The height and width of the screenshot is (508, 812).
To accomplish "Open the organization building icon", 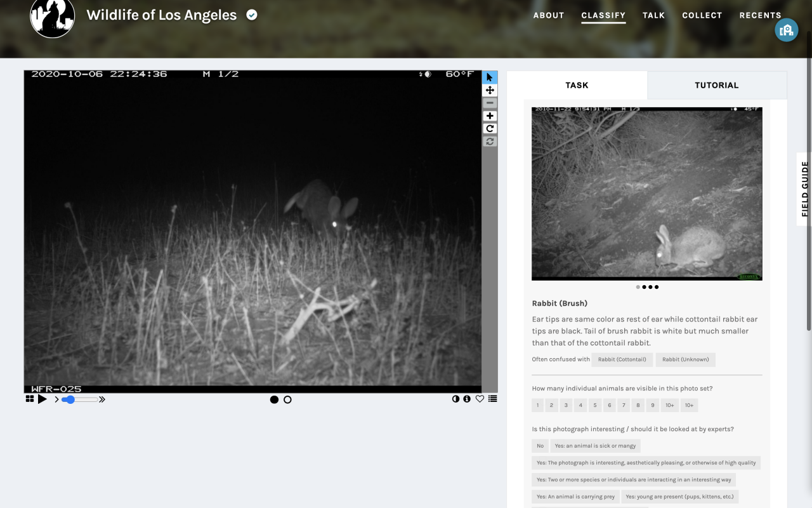I will point(787,30).
